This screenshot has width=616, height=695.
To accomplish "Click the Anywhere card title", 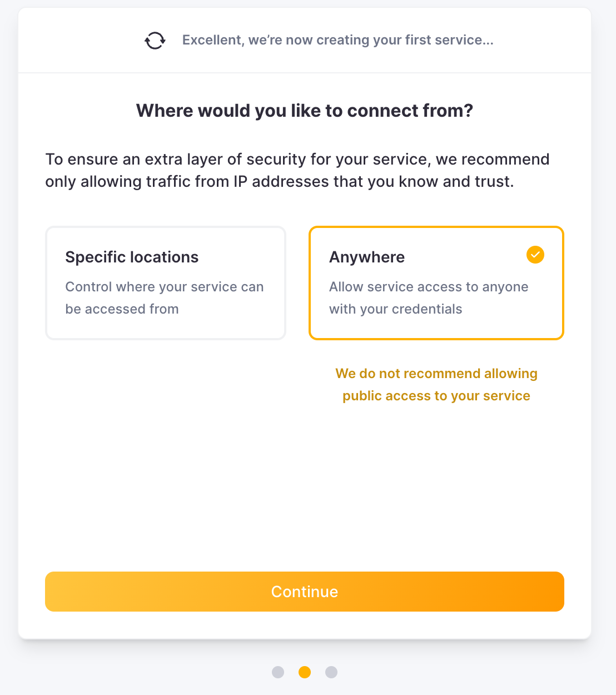I will click(x=366, y=257).
